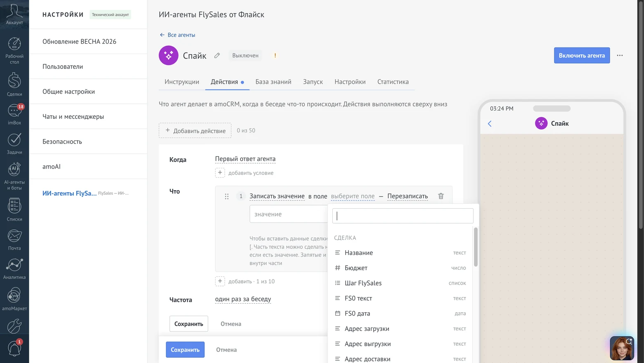Image resolution: width=644 pixels, height=363 pixels.
Task: Change the Перезаписать mode dropdown
Action: (x=407, y=196)
